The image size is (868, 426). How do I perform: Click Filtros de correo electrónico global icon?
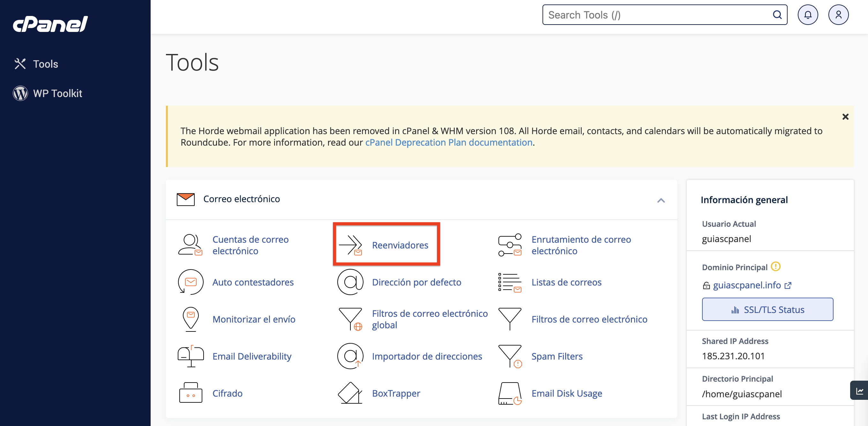pos(350,319)
